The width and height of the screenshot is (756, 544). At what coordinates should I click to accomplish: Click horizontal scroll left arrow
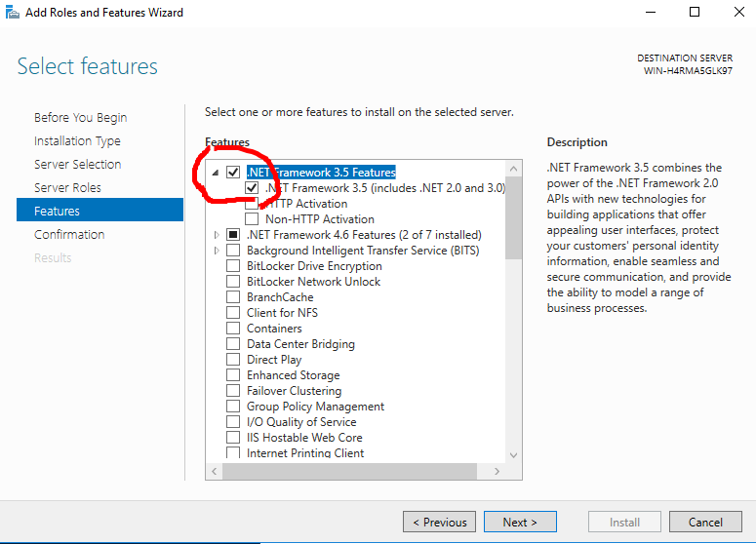click(214, 471)
